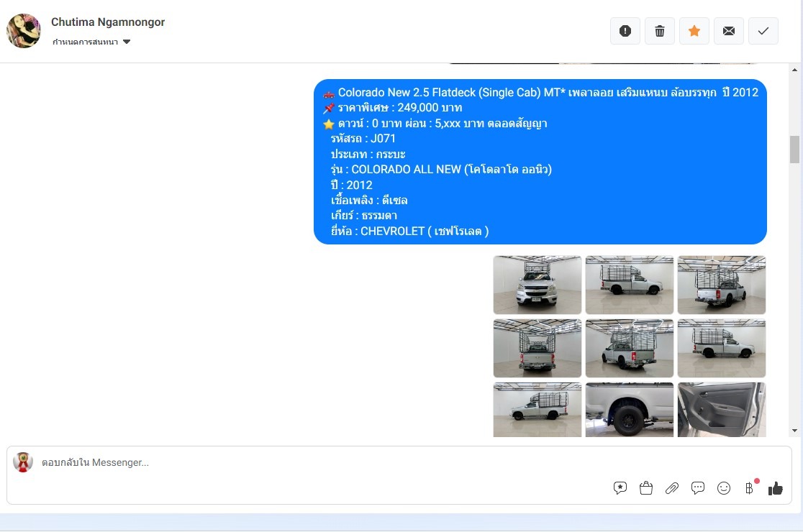Open Chutima Ngamnongor's profile picture
Image resolution: width=803 pixels, height=532 pixels.
click(x=24, y=31)
